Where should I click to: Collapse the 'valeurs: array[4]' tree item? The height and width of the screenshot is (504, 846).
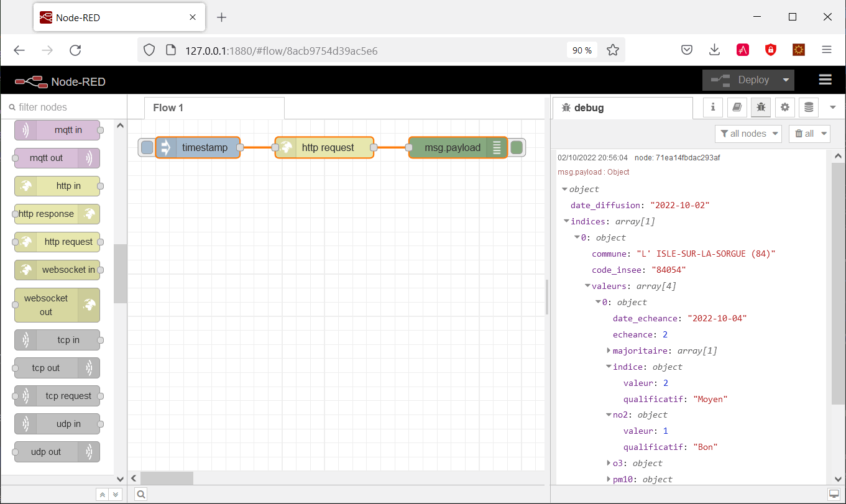point(587,286)
